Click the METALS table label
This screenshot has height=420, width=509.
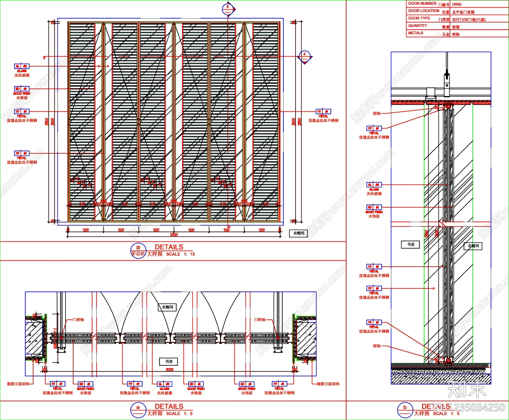[415, 33]
